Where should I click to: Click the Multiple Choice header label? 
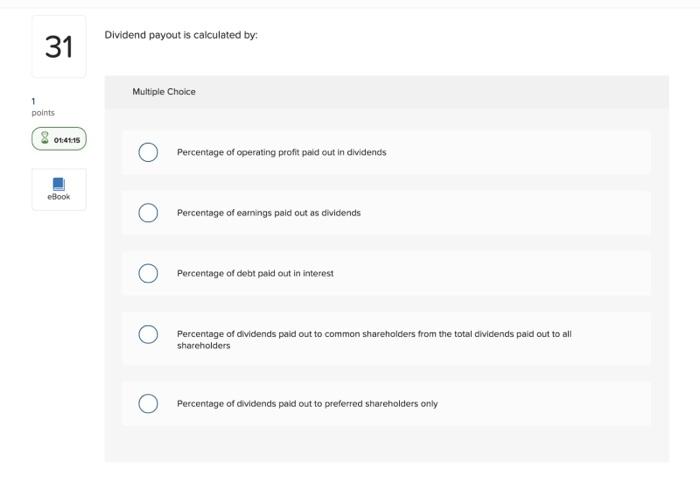point(164,92)
